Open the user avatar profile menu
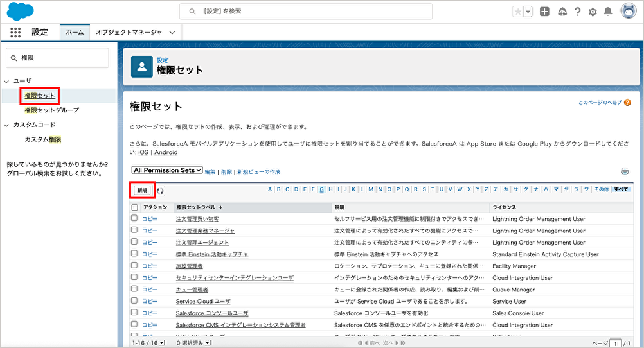This screenshot has height=348, width=644. [x=629, y=12]
